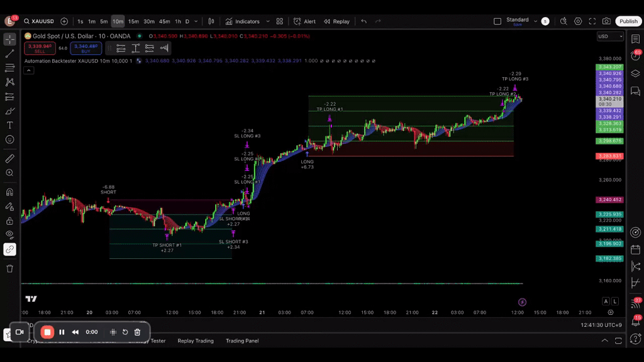This screenshot has height=362, width=644.
Task: Click the Publish button
Action: click(628, 21)
